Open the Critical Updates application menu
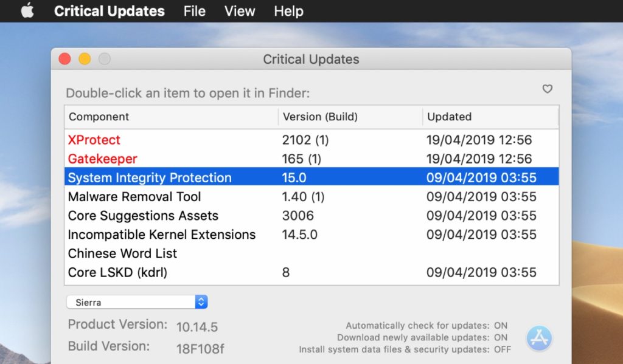 pyautogui.click(x=110, y=11)
